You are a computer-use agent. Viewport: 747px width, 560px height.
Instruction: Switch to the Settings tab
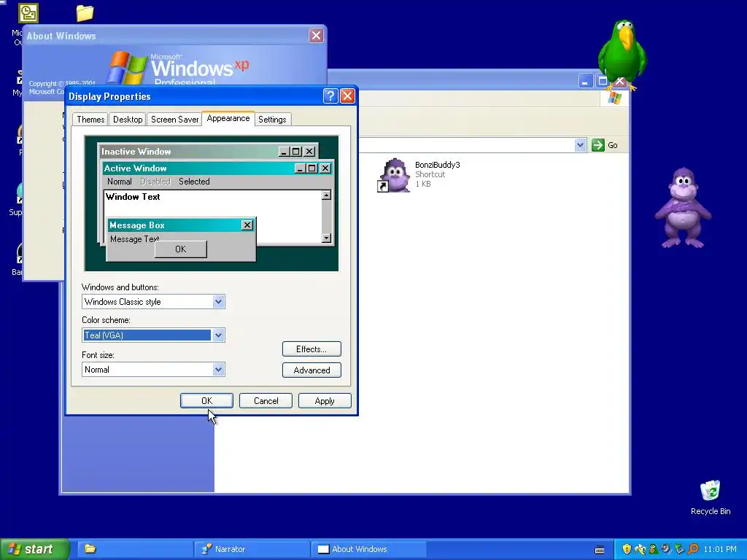click(272, 120)
